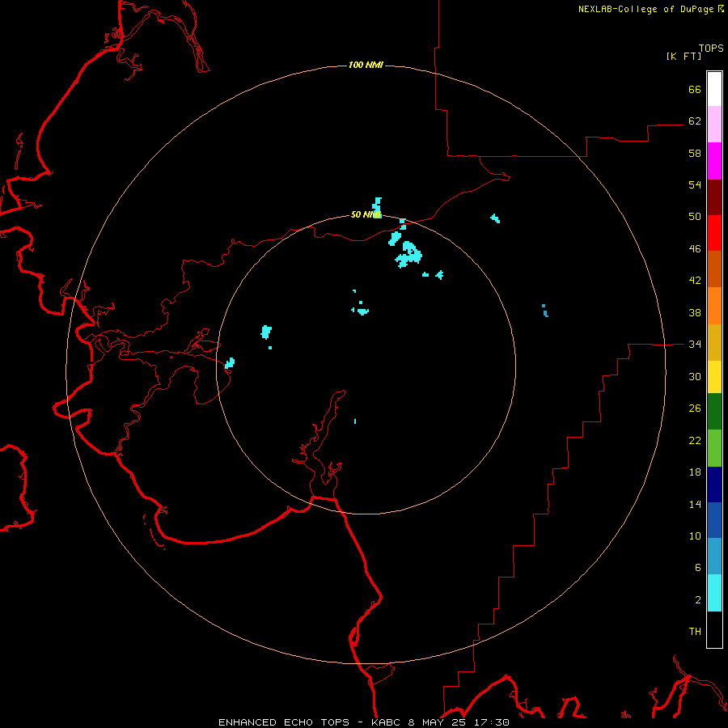Click the gold legend color band

714,342
